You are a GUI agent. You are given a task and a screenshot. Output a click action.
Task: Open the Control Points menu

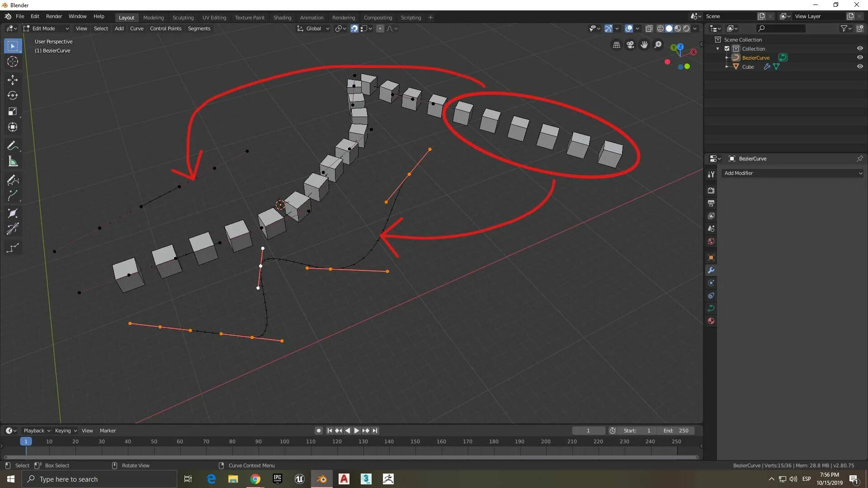pos(165,28)
